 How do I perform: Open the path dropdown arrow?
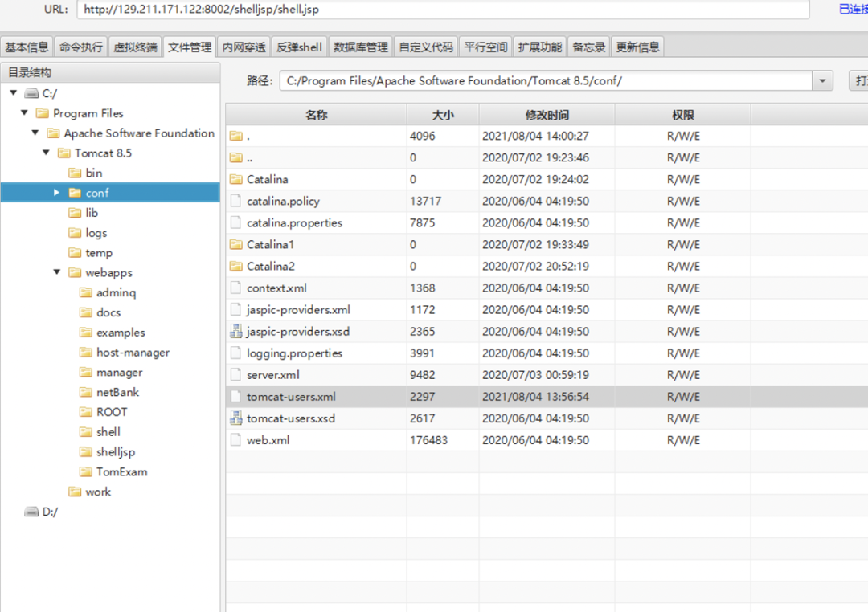coord(822,81)
